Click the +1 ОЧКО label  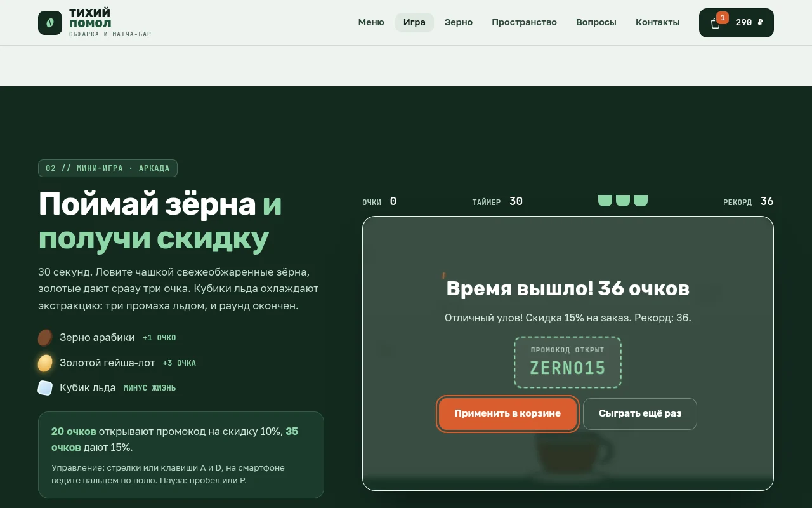[159, 338]
